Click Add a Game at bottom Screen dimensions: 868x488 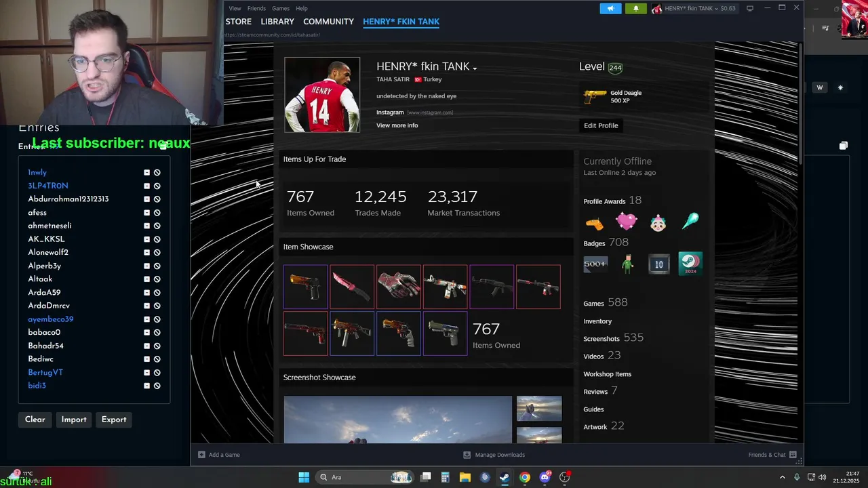[219, 455]
